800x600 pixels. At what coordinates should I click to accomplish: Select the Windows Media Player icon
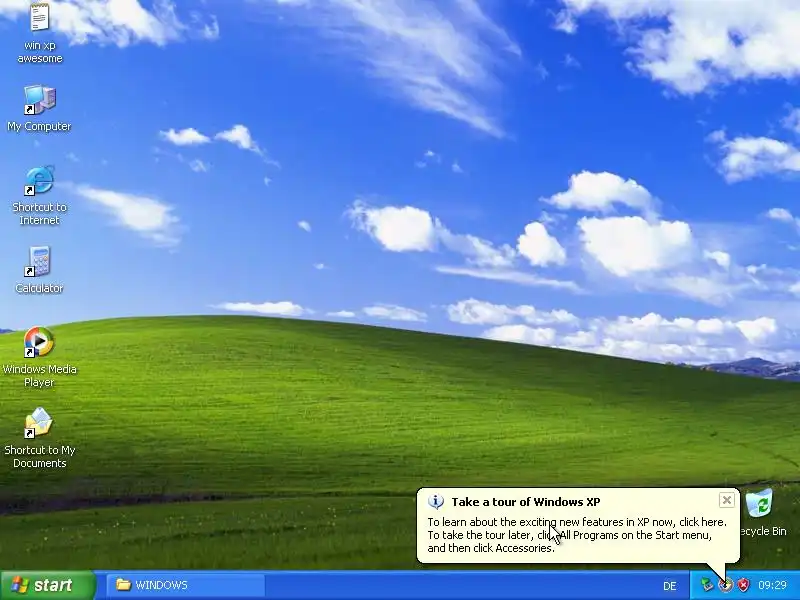(x=39, y=342)
